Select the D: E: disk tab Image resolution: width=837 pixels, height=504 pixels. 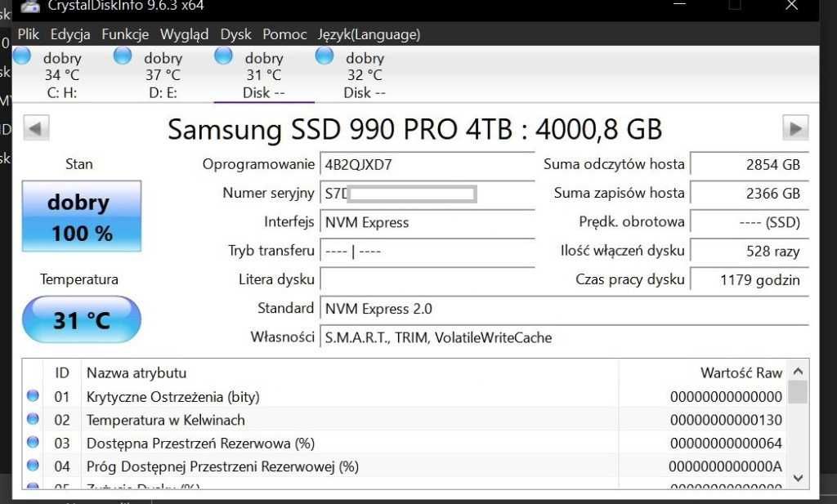click(x=163, y=74)
